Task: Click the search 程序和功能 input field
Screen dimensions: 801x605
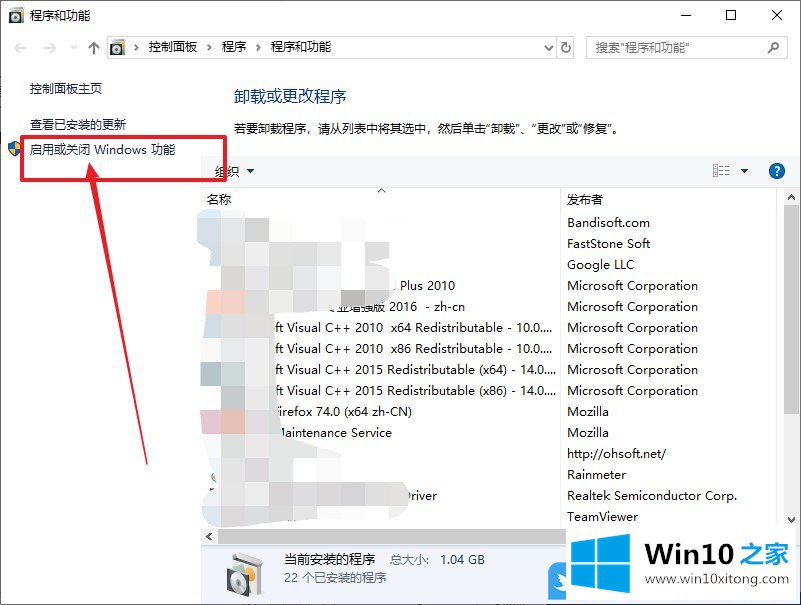Action: [677, 48]
